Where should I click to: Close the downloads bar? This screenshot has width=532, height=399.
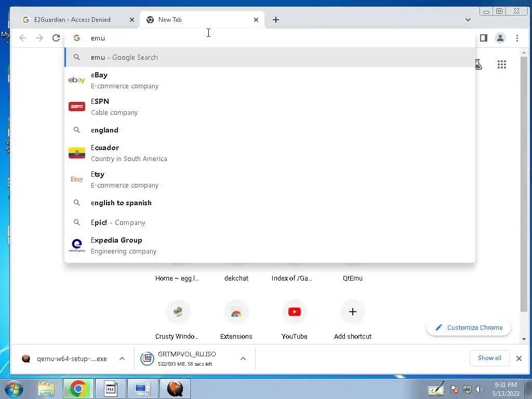[x=519, y=358]
